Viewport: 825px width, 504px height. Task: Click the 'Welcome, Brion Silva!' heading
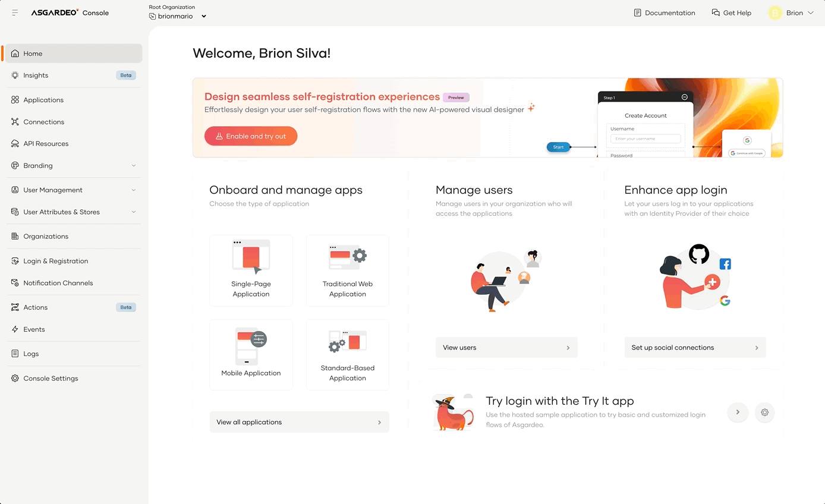[262, 53]
